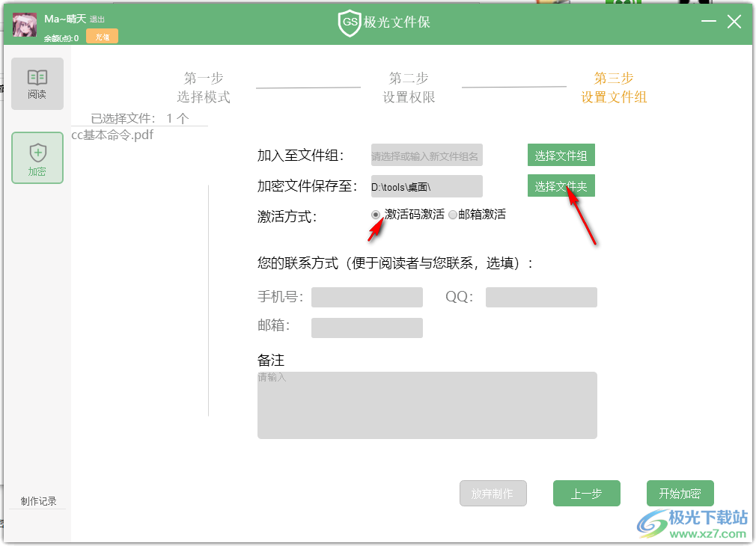Click the 备注 remarks text area

pos(427,404)
